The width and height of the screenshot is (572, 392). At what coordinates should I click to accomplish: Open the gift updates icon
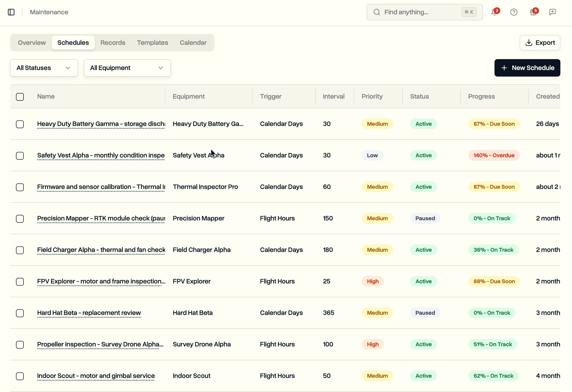pos(533,12)
